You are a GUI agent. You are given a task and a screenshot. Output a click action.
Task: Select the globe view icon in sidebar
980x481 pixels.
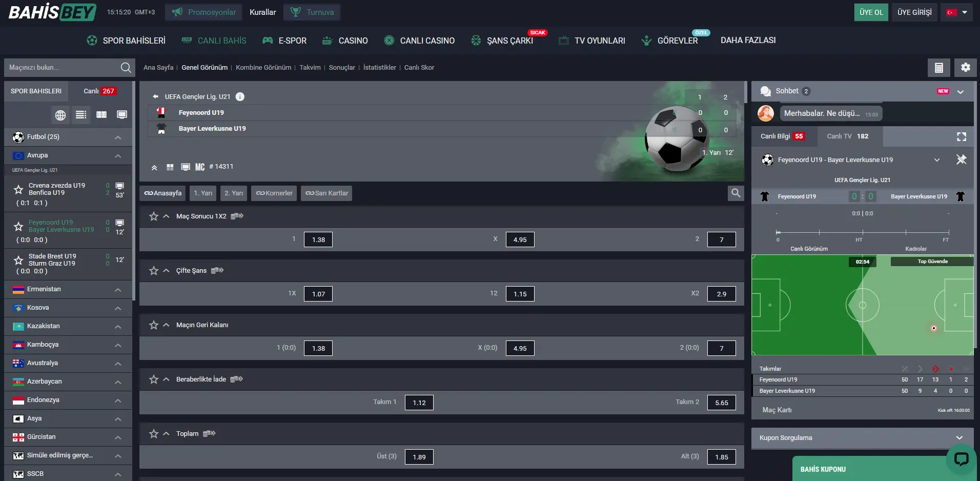click(60, 115)
